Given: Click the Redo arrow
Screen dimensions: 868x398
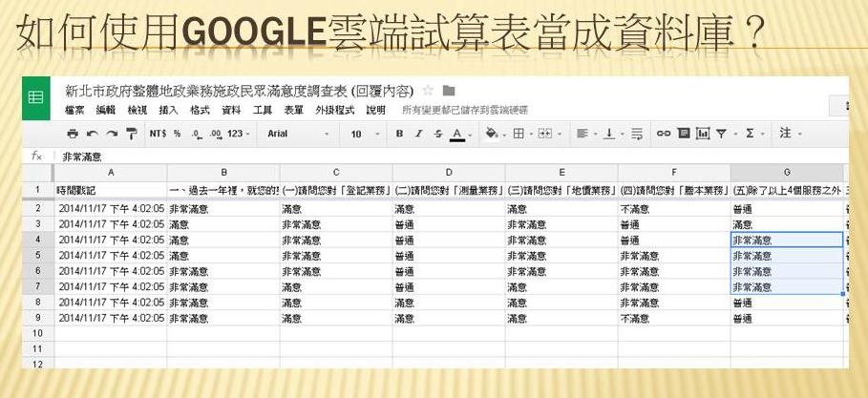Looking at the screenshot, I should tap(112, 134).
